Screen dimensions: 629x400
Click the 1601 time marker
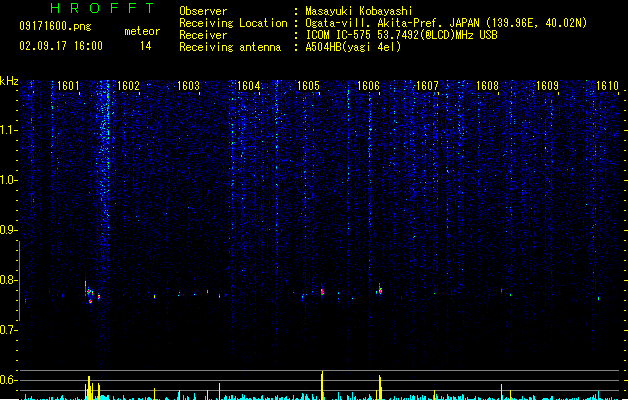[68, 86]
